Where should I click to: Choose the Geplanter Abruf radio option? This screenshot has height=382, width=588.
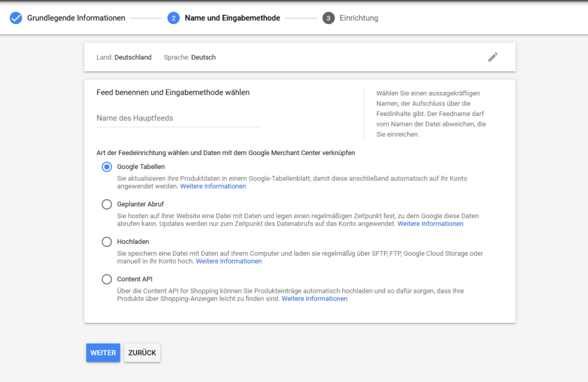click(x=107, y=204)
